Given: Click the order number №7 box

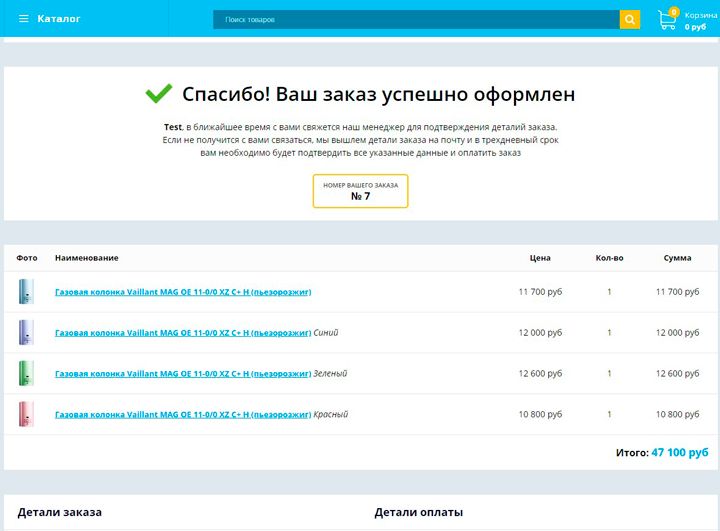Looking at the screenshot, I should point(360,191).
